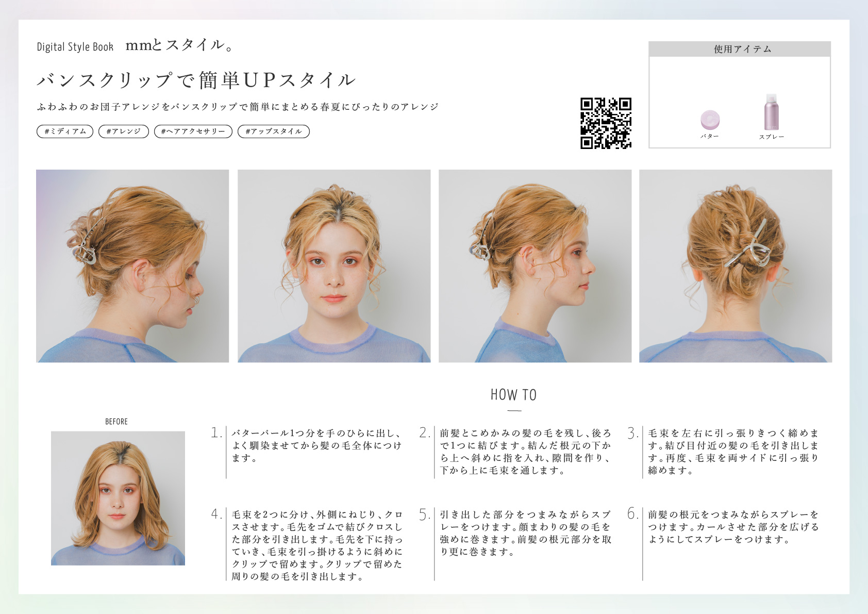
Task: Click the HOW TO section heading
Action: click(x=513, y=395)
